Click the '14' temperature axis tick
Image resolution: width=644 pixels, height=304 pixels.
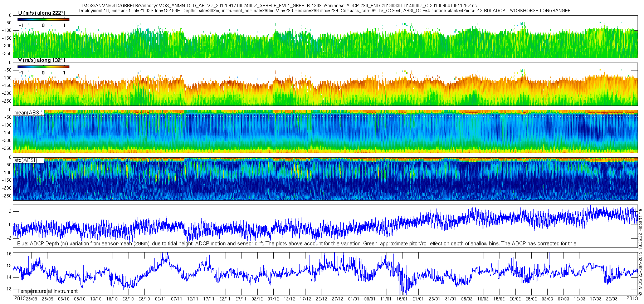click(x=9, y=277)
